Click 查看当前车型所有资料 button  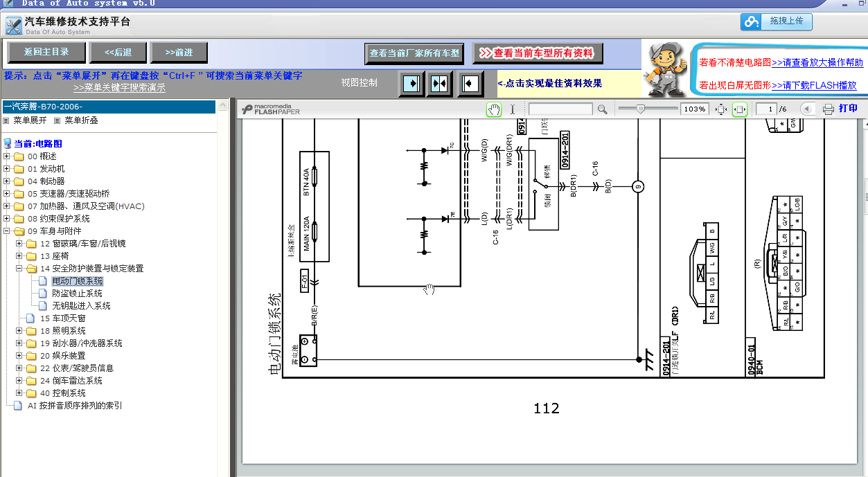538,53
